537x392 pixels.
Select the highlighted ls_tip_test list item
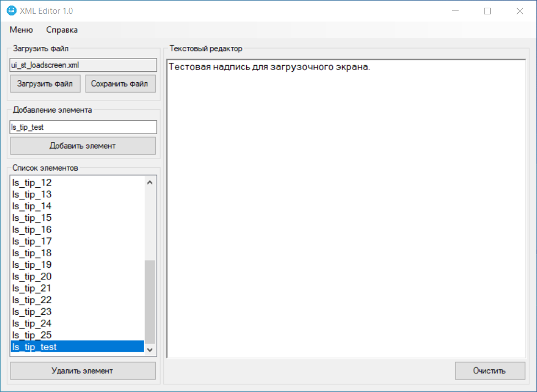point(77,347)
